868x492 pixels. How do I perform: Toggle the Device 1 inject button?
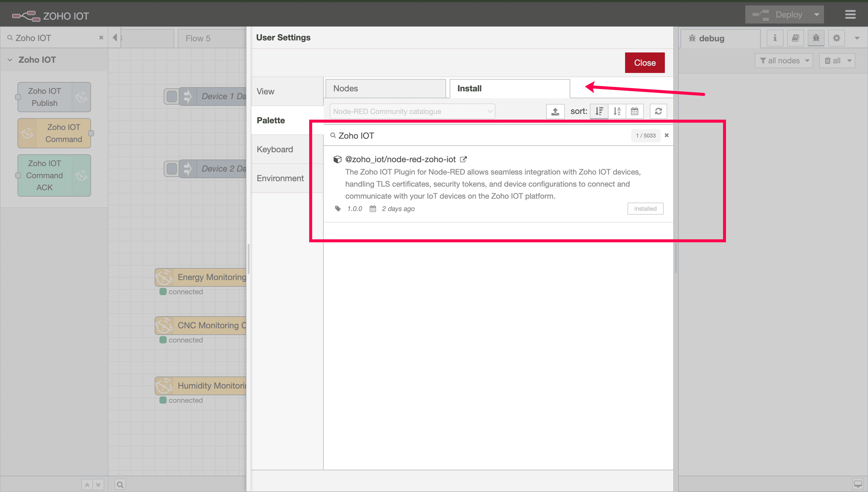tap(171, 96)
